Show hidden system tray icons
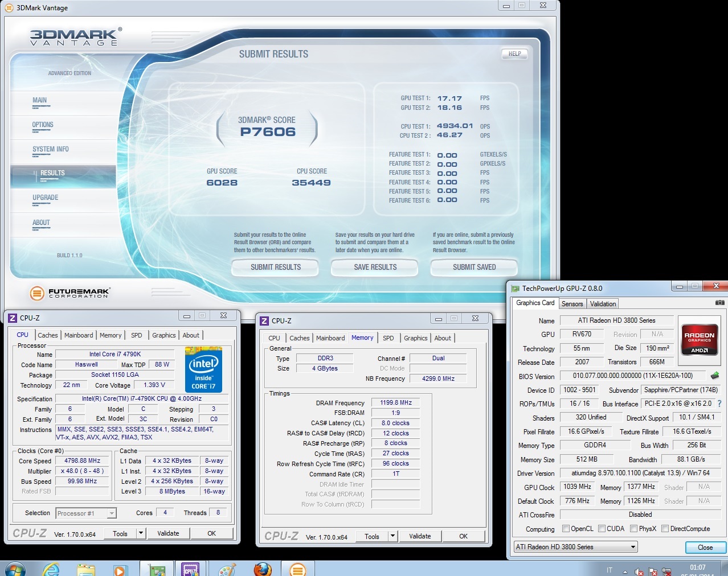Image resolution: width=728 pixels, height=576 pixels. (625, 571)
